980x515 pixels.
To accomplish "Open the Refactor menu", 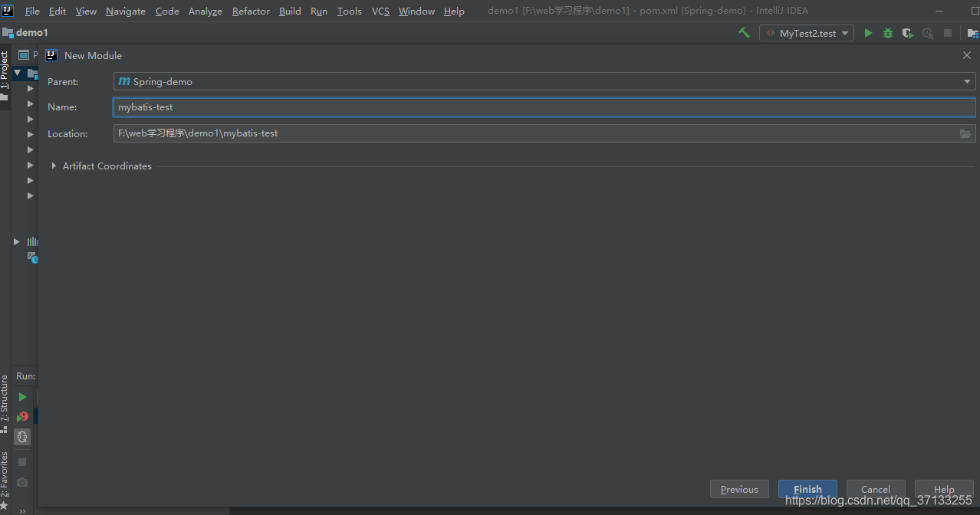I will pyautogui.click(x=251, y=11).
